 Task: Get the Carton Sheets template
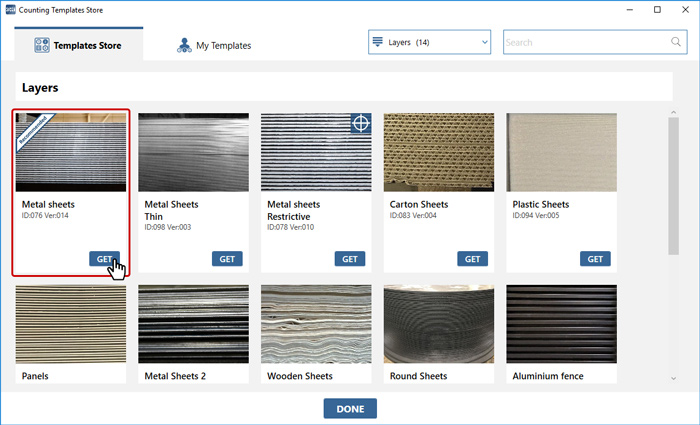[473, 258]
